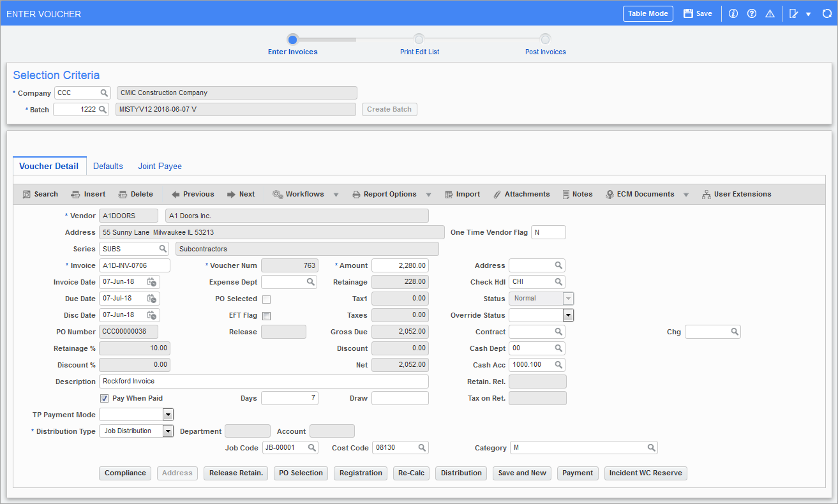Image resolution: width=838 pixels, height=504 pixels.
Task: Uncheck the Pay When Paid checkbox
Action: click(104, 398)
